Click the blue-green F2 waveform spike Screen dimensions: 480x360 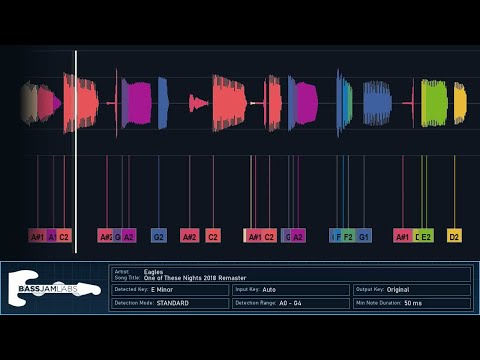344,103
